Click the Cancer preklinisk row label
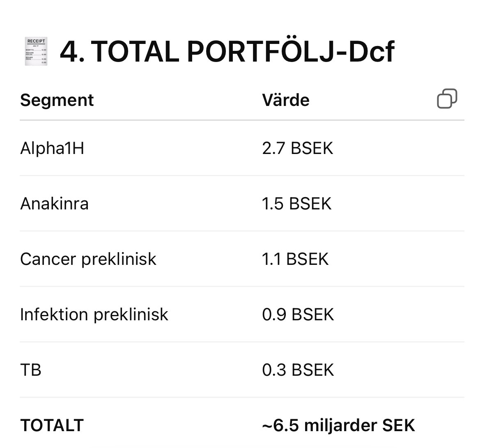 coord(88,259)
